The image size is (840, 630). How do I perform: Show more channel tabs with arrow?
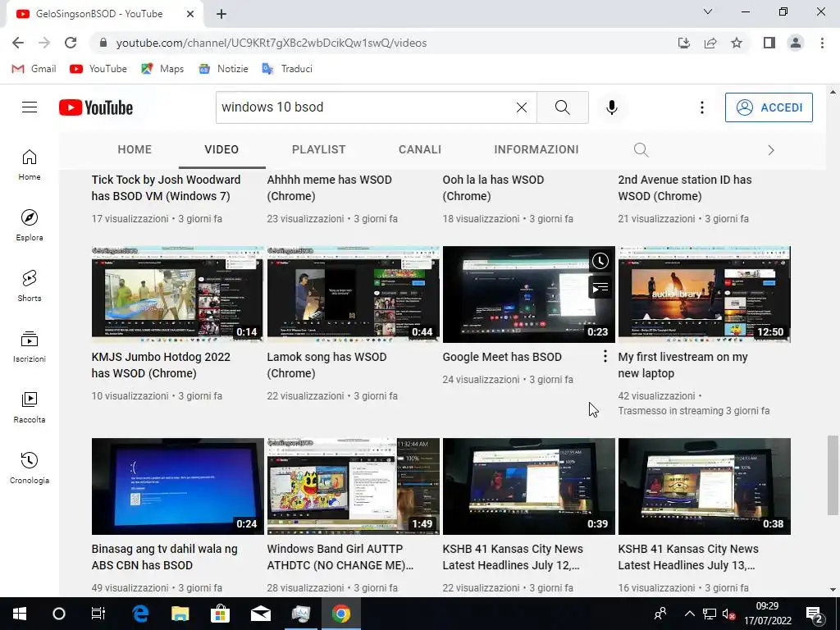(x=771, y=150)
